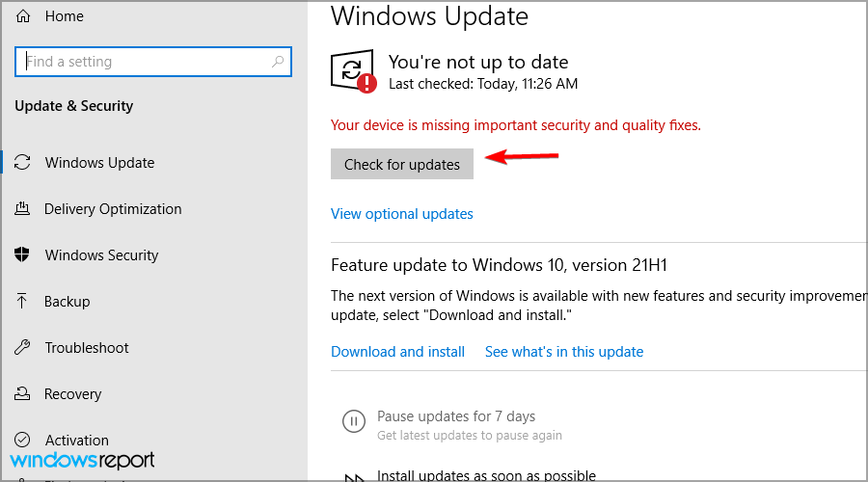Click the Troubleshoot wrench icon

coord(23,348)
